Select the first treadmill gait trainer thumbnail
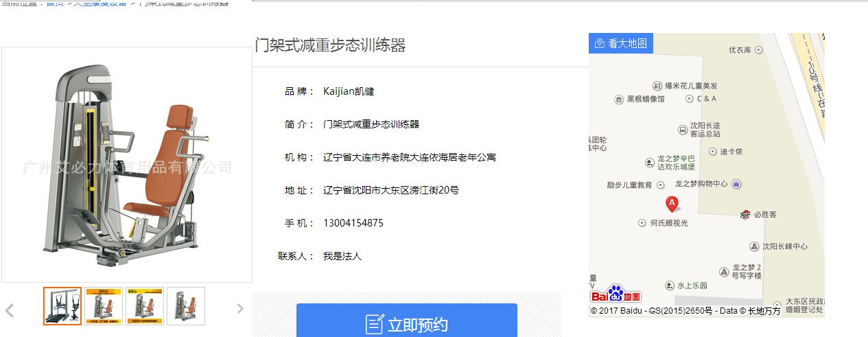Viewport: 868px width, 337px height. click(62, 306)
